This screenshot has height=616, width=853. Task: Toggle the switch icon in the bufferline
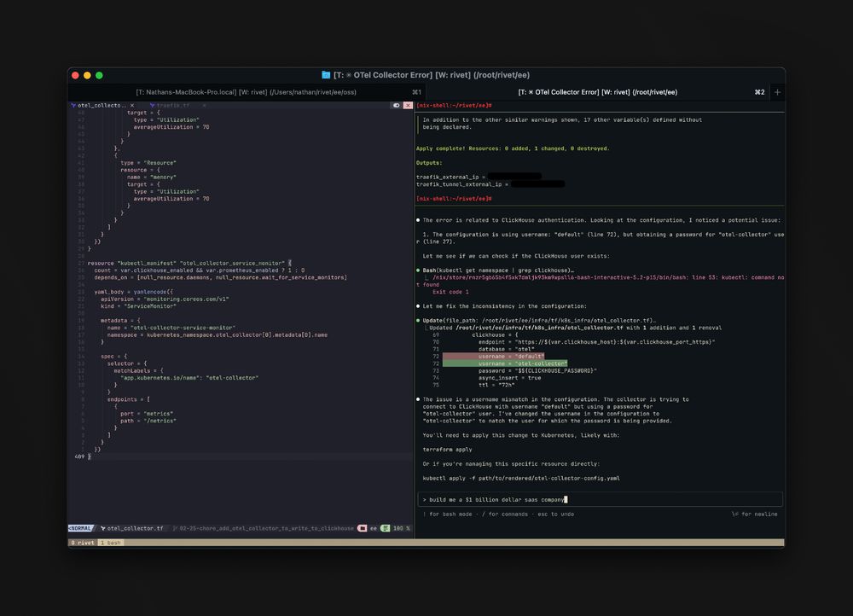(x=396, y=106)
